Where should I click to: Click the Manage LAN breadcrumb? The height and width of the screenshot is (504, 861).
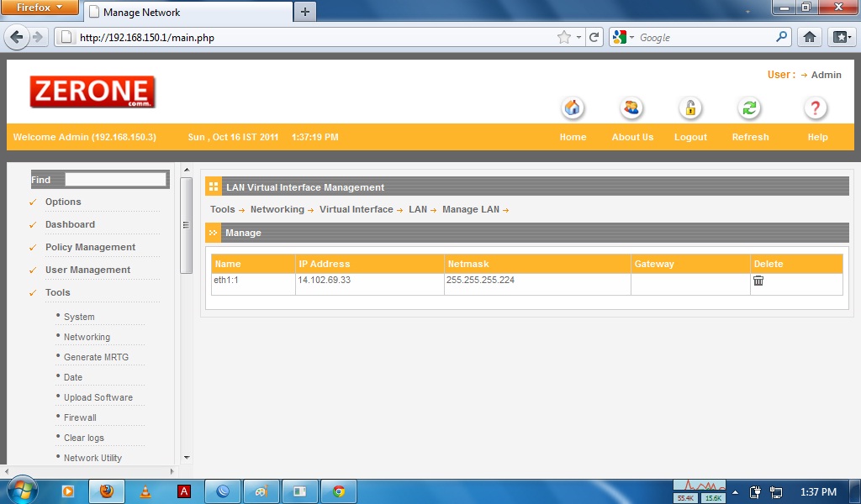(x=471, y=209)
